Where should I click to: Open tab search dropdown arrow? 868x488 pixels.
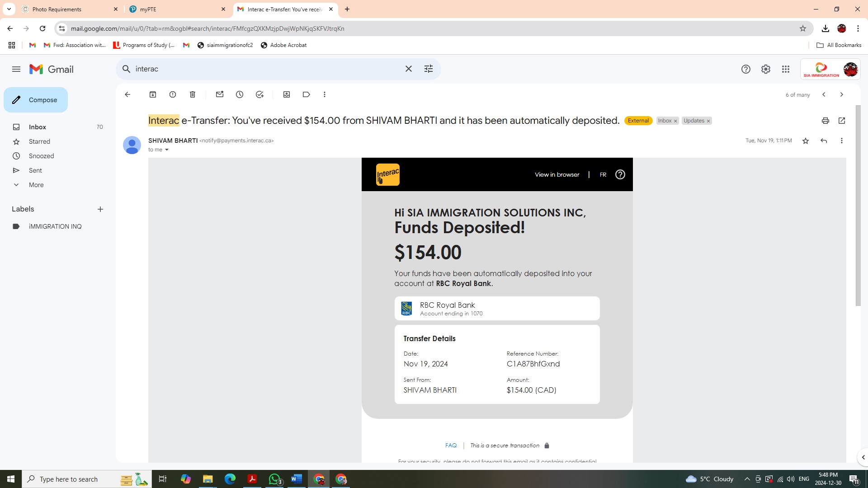9,9
